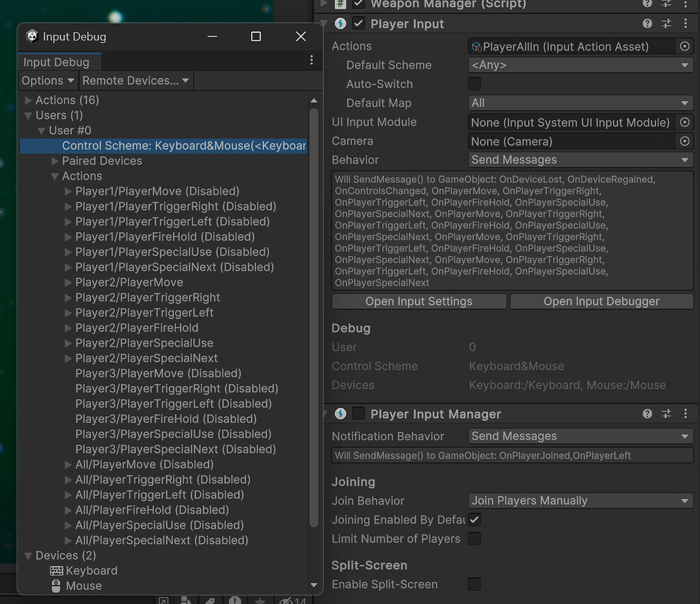Select the Keyboard device icon
700x604 pixels.
click(57, 571)
